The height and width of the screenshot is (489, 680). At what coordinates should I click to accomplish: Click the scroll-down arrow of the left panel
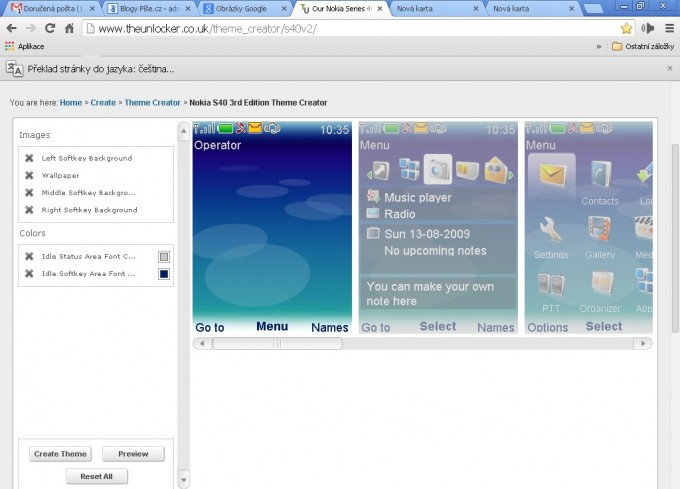coord(183,480)
